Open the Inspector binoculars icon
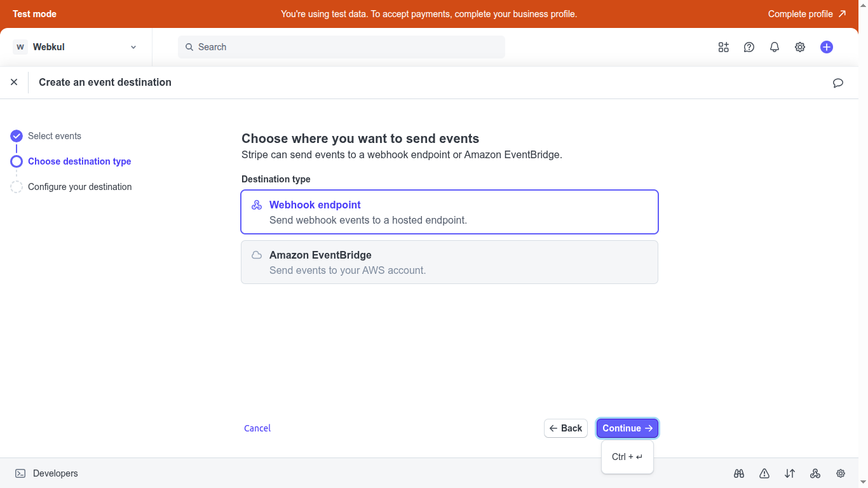 click(x=738, y=473)
